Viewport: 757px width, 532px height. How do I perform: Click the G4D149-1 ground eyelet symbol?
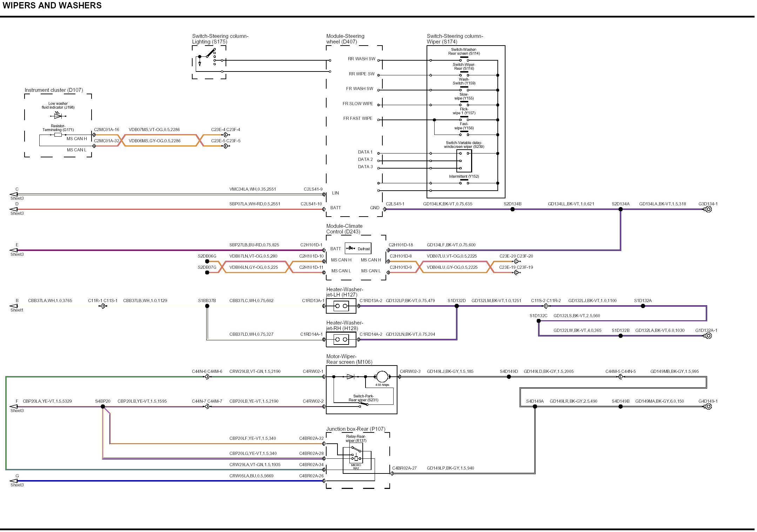coord(708,407)
